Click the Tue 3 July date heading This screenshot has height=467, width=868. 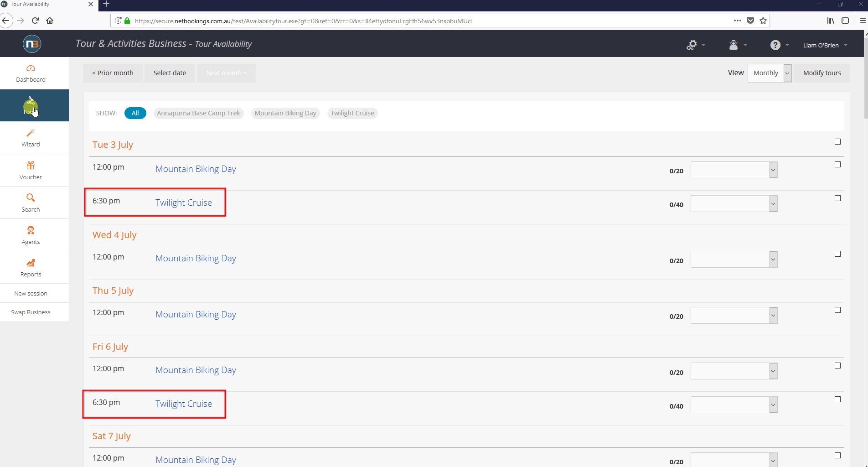coord(113,145)
